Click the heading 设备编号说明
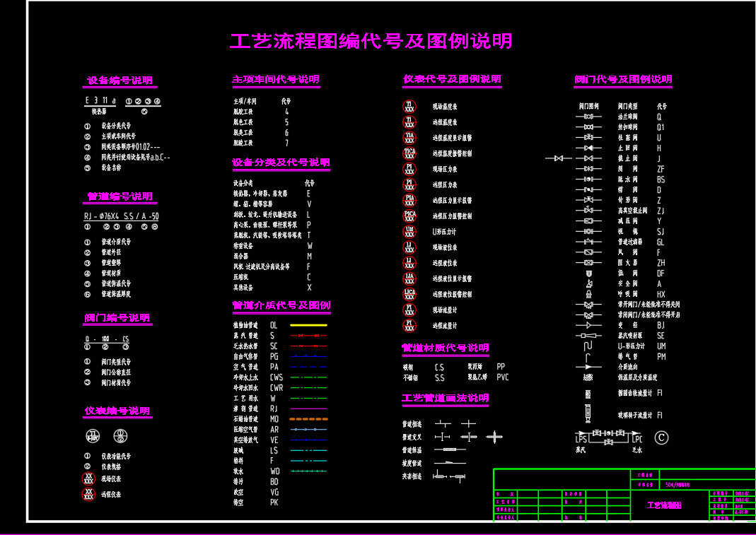756x535 pixels. [x=120, y=81]
